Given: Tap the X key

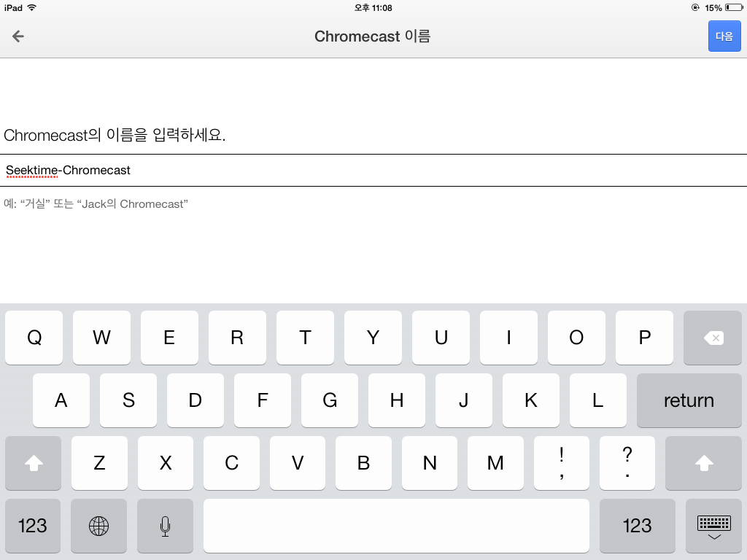Looking at the screenshot, I should [166, 463].
